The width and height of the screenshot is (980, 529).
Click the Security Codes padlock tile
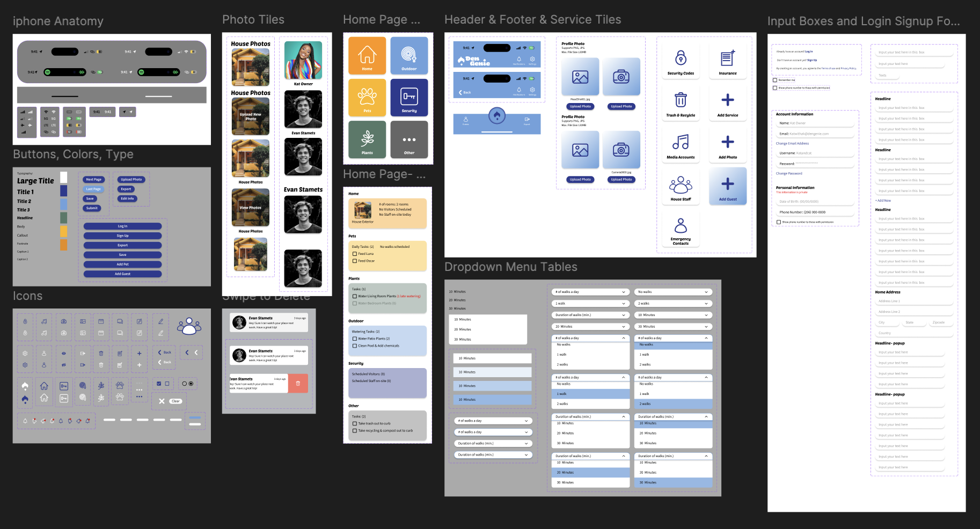681,61
